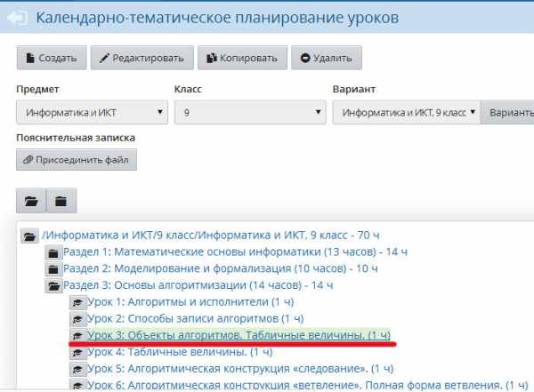Click lesson icon beside Урок 2

tap(77, 319)
